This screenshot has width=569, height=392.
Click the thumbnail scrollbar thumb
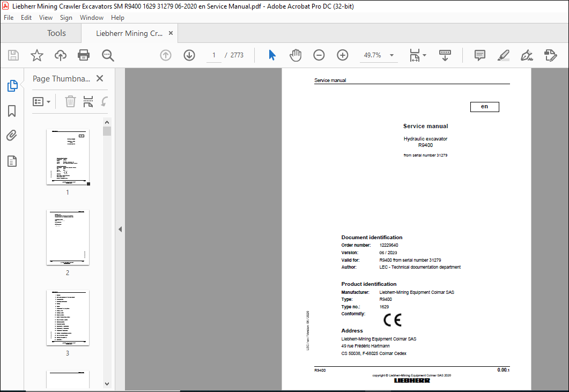tap(107, 131)
